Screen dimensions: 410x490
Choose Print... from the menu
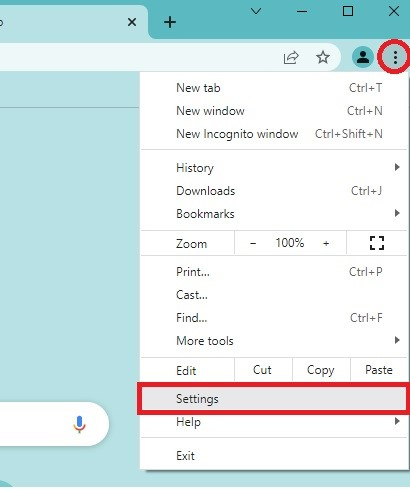(x=274, y=272)
